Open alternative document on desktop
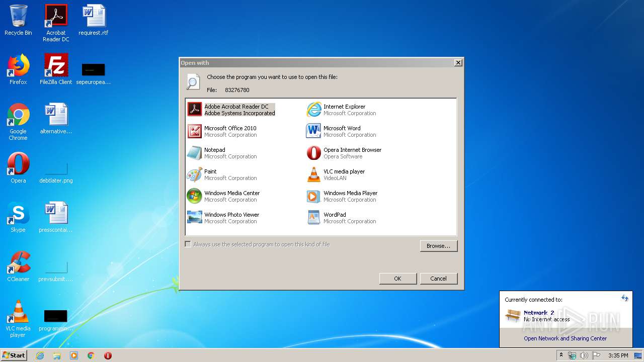Screen dimensions: 644x362 56,119
